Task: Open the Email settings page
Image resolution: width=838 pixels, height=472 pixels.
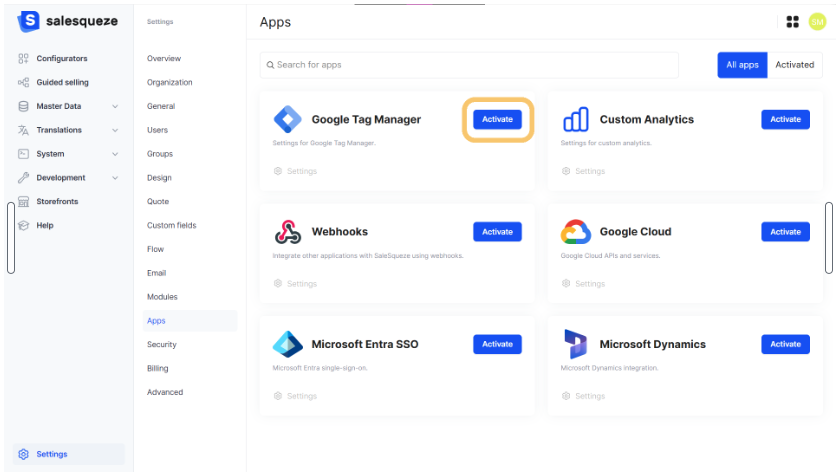Action: pyautogui.click(x=157, y=273)
